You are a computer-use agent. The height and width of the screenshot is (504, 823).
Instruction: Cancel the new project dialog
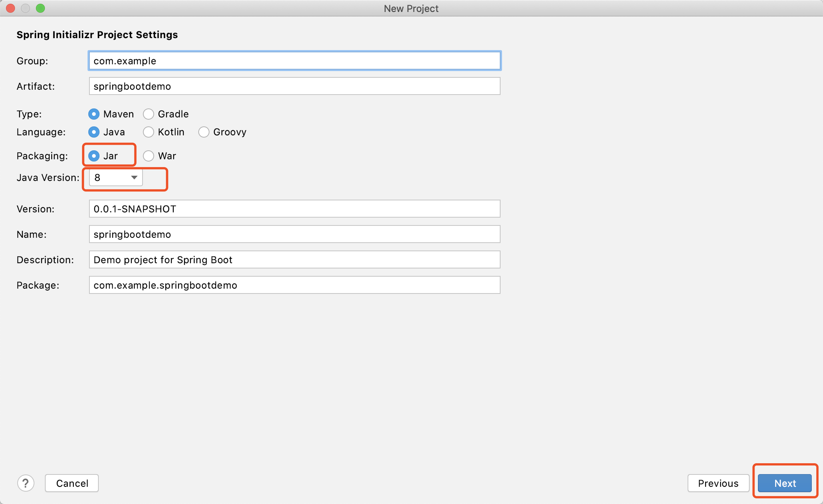72,483
